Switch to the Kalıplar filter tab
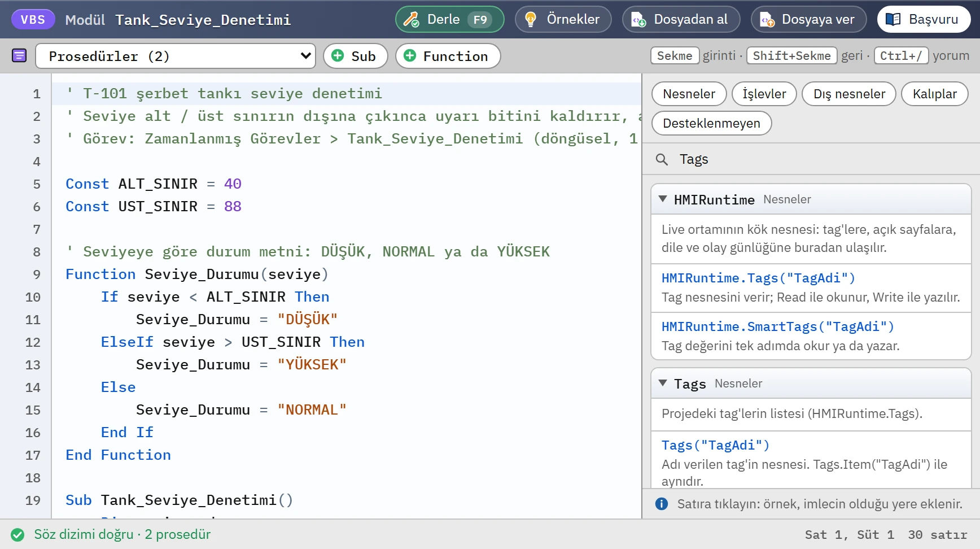This screenshot has height=549, width=980. pyautogui.click(x=934, y=94)
